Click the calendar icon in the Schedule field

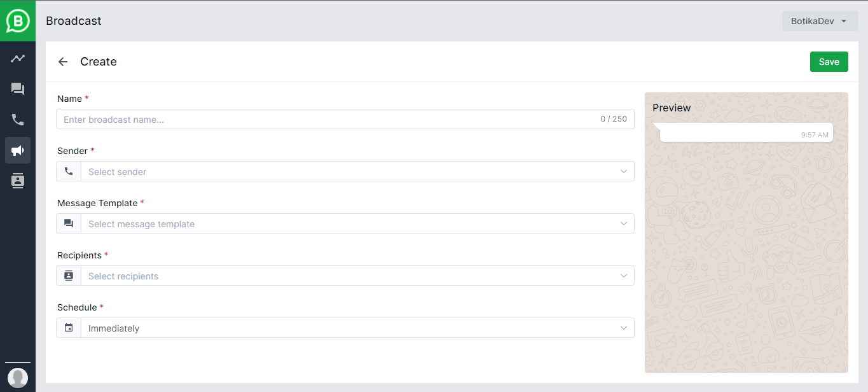pos(69,328)
